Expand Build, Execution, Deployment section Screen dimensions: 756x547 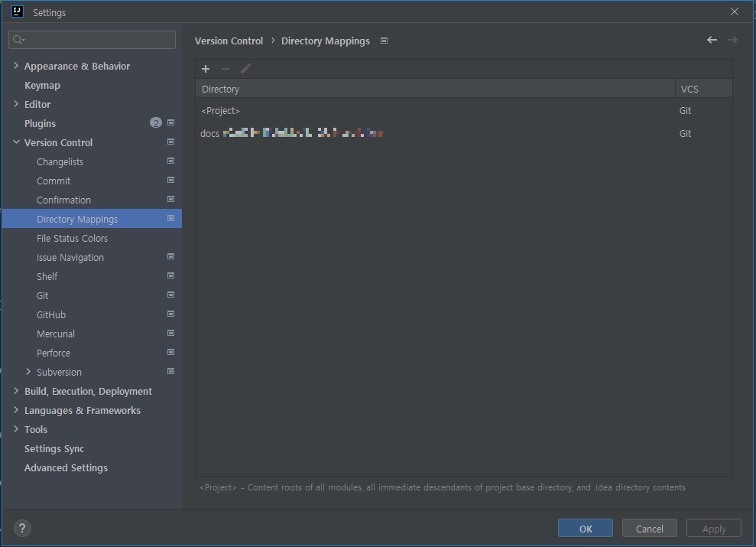click(16, 391)
